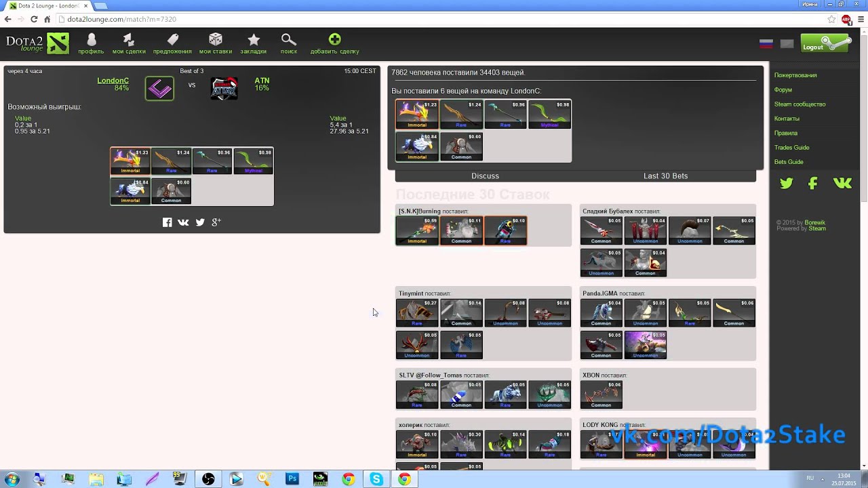
Task: Open мои сделки (my trades) icon
Action: click(129, 43)
